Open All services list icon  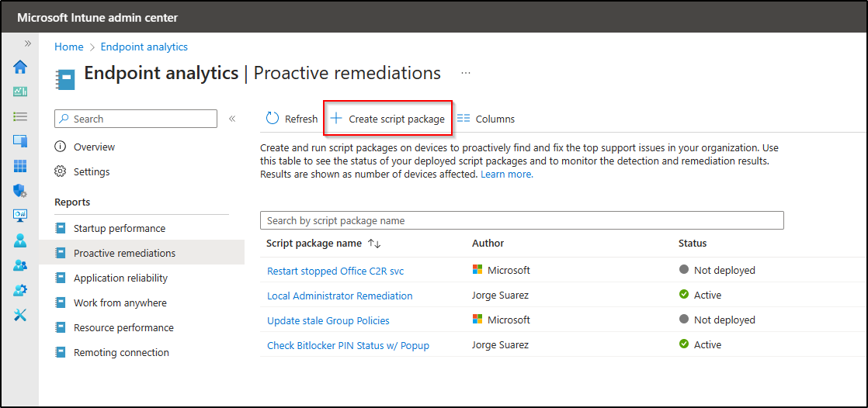(20, 116)
